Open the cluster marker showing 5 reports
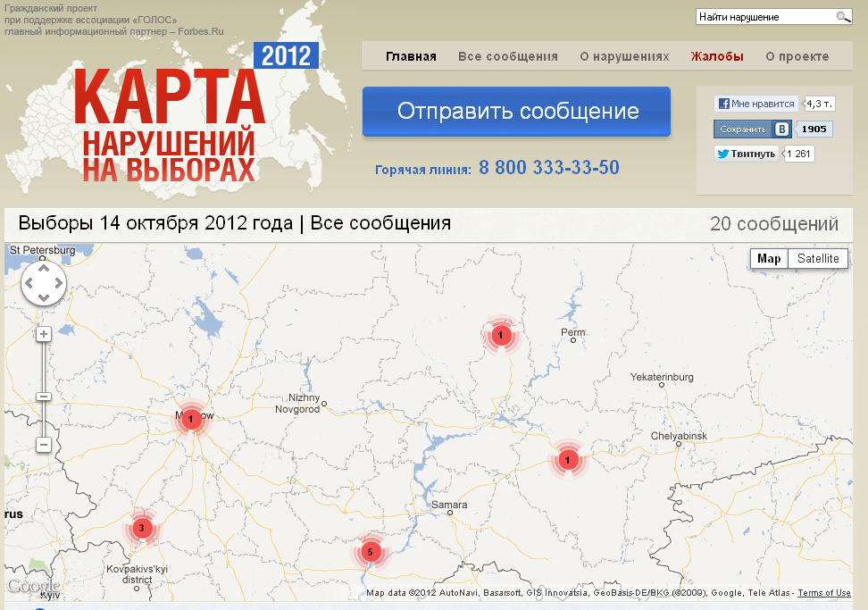 tap(370, 552)
